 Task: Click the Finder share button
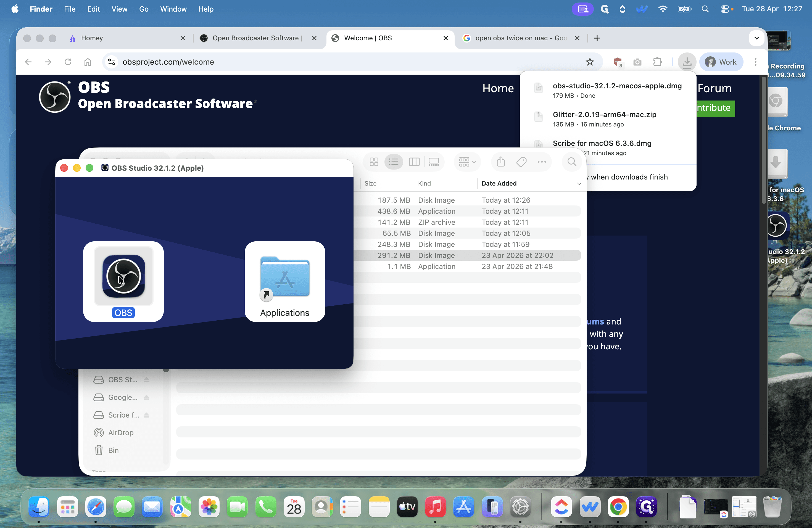500,162
